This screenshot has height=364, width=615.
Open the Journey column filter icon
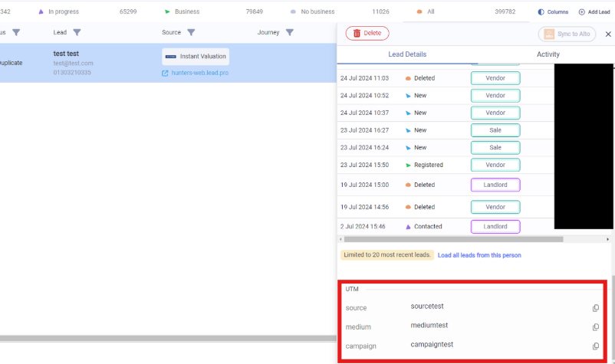[289, 32]
